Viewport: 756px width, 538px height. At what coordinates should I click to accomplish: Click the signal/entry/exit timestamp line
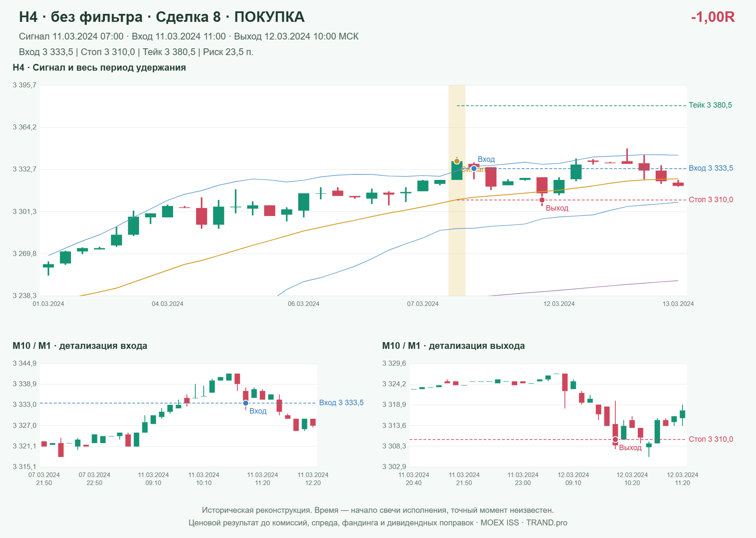[189, 37]
